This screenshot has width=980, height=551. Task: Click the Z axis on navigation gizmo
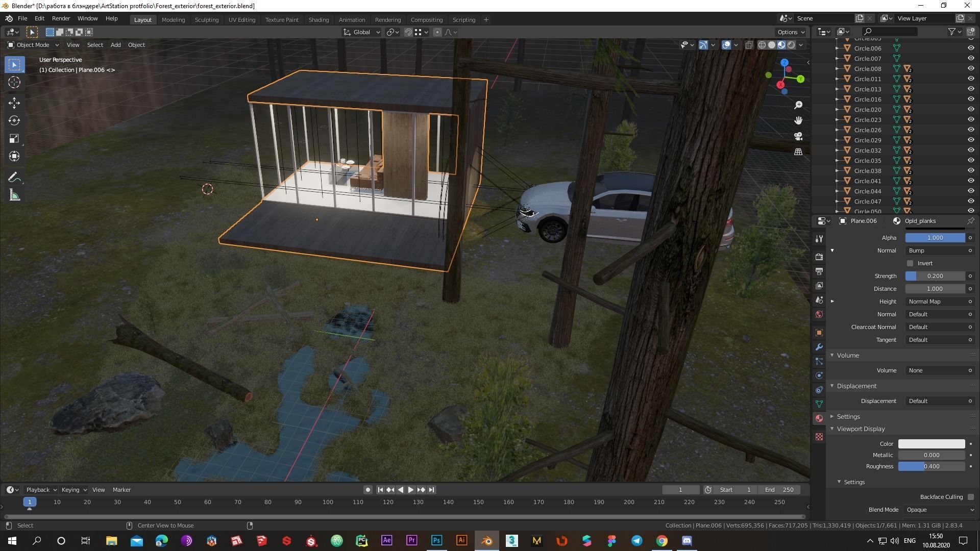point(785,63)
